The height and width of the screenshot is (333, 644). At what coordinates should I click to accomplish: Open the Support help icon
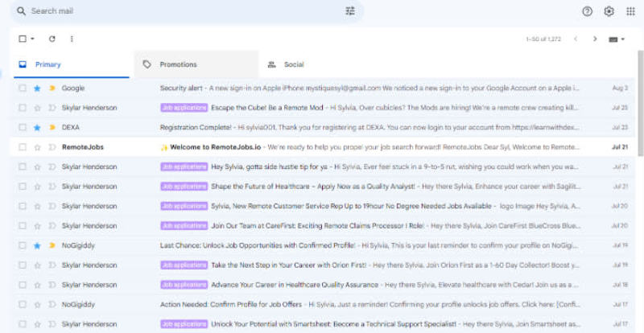(588, 11)
